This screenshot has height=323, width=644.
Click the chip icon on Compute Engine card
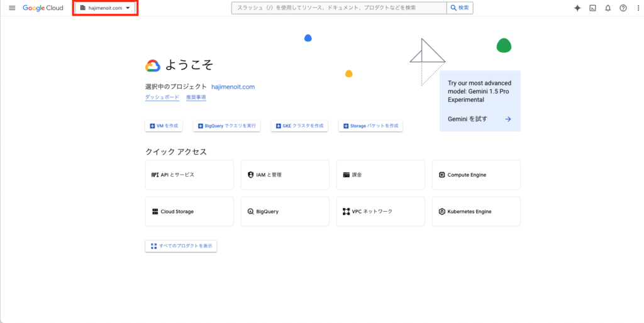(442, 175)
